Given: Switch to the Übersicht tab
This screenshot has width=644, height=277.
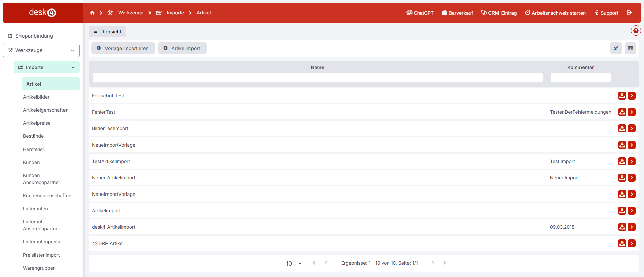Looking at the screenshot, I should [x=108, y=32].
